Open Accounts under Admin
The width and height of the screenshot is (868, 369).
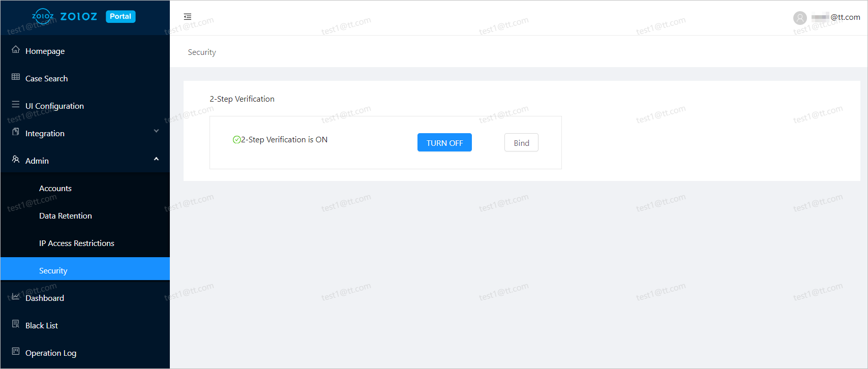[x=85, y=188]
